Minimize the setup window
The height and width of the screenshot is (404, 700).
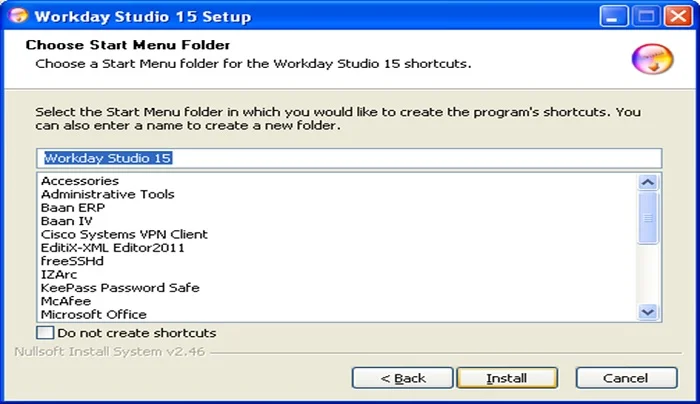(614, 17)
